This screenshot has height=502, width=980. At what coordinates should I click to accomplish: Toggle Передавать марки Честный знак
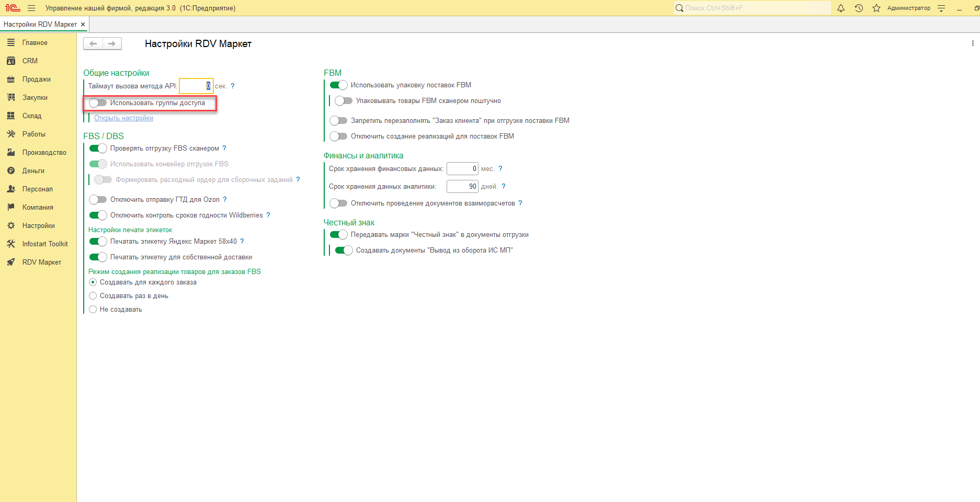338,234
